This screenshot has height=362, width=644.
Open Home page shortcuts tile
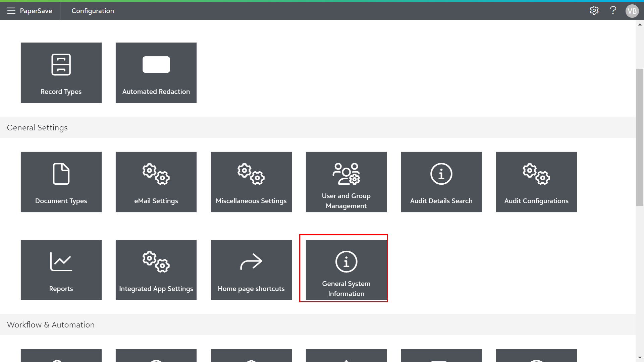(x=251, y=270)
